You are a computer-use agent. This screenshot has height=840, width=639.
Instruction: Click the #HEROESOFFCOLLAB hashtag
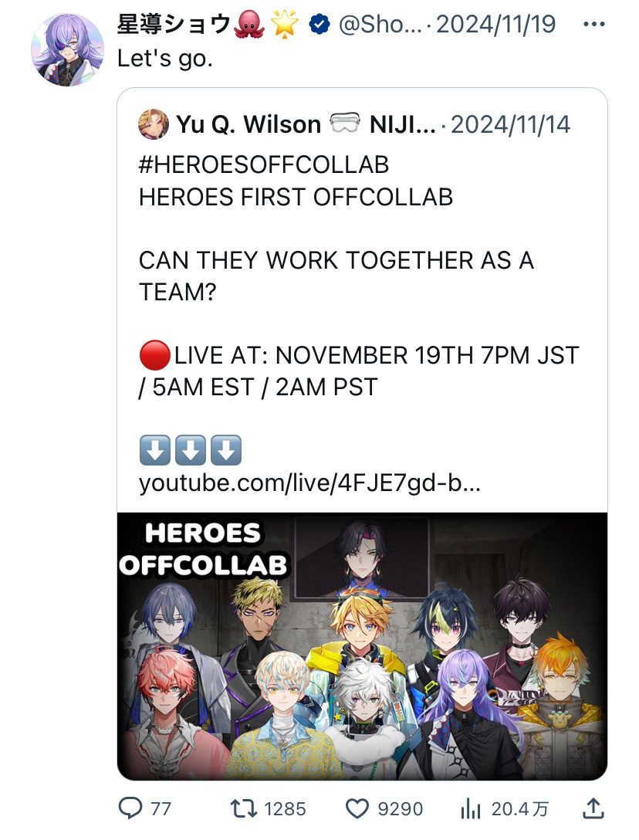click(263, 165)
